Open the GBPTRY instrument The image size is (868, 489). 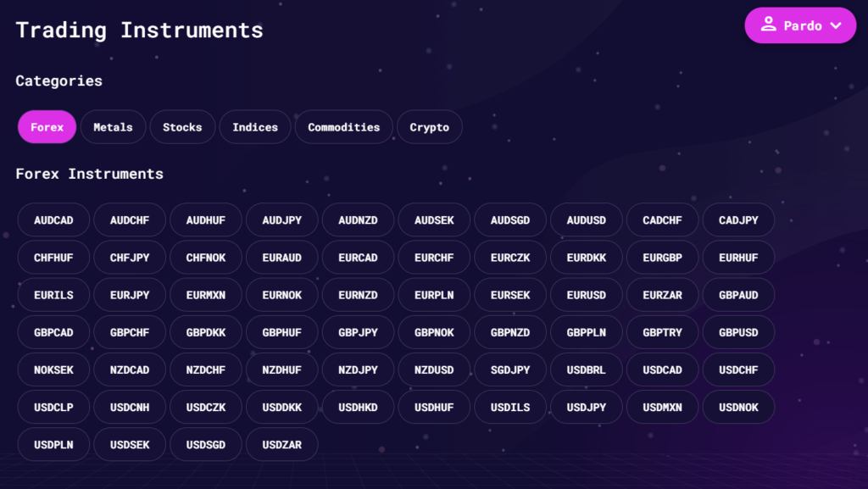tap(662, 331)
